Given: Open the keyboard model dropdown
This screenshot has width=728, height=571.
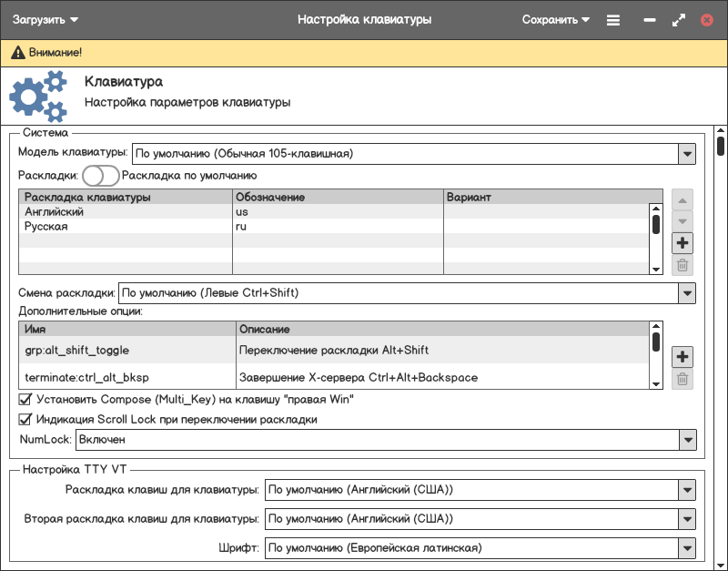Looking at the screenshot, I should (x=687, y=154).
